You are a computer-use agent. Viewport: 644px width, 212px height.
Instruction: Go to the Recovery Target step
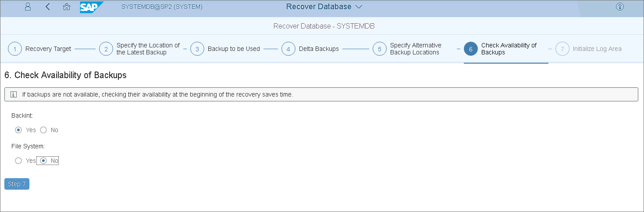tap(48, 49)
